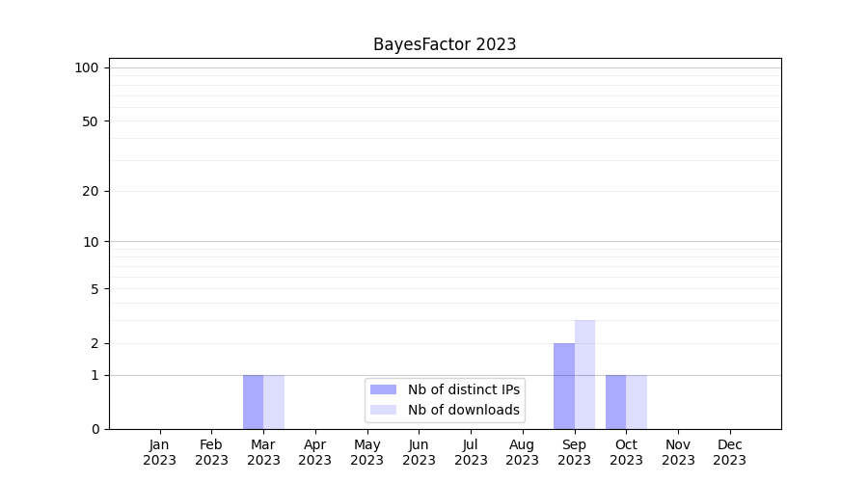This screenshot has width=868, height=482.
Task: Select the 'Nb of downloads' legend label
Action: [x=463, y=410]
